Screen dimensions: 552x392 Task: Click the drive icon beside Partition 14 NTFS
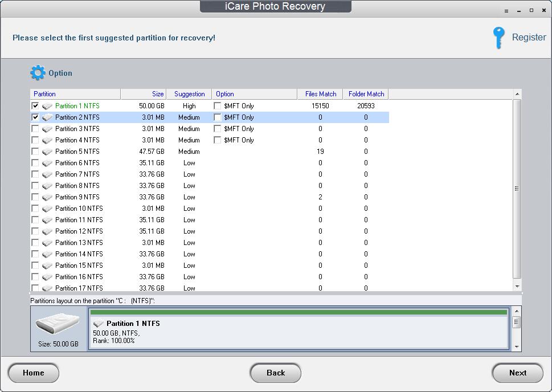point(47,254)
